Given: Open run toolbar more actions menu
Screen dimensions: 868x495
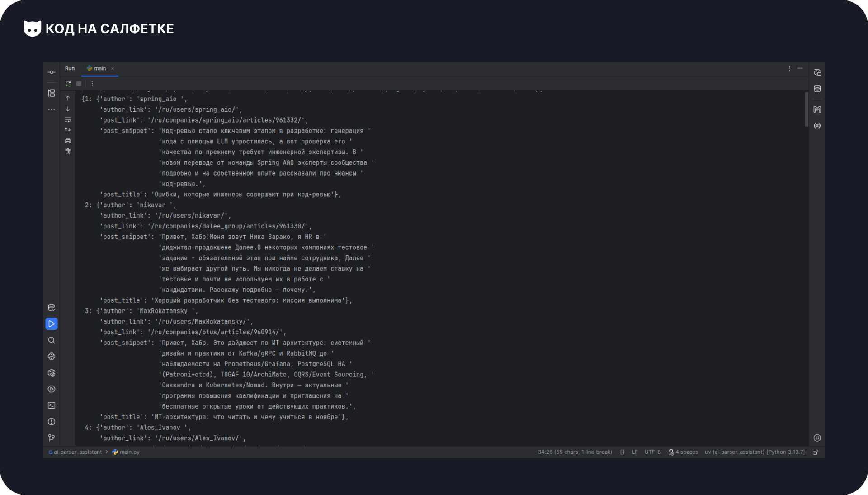Looking at the screenshot, I should point(92,84).
